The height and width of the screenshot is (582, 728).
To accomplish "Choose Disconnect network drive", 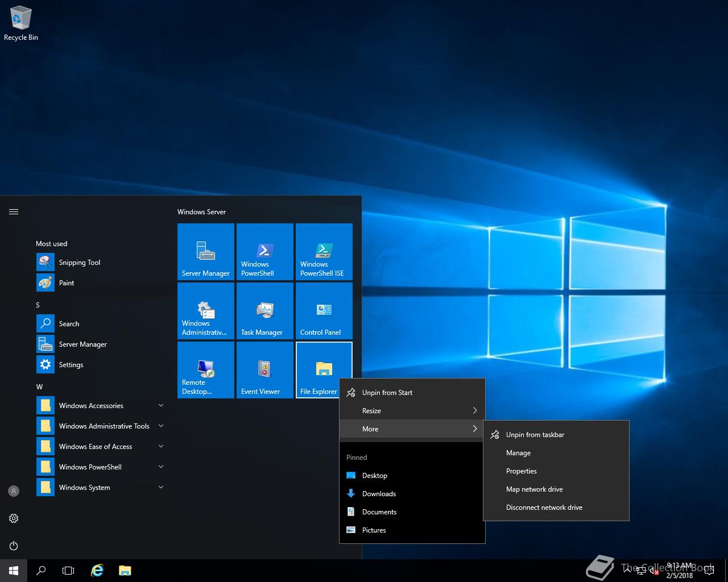I will click(556, 507).
